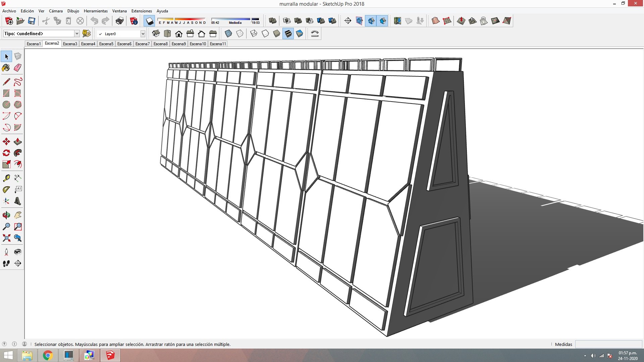Click the Medidas measurements input box
This screenshot has height=362, width=644.
pyautogui.click(x=608, y=344)
